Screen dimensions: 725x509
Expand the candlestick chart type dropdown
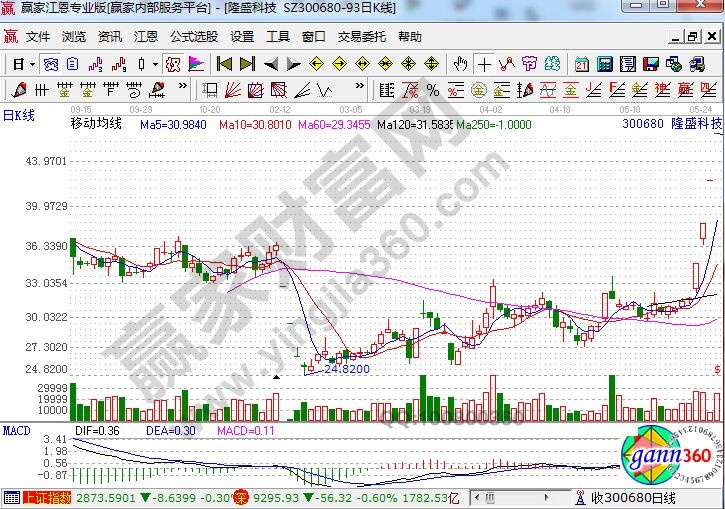coord(154,64)
